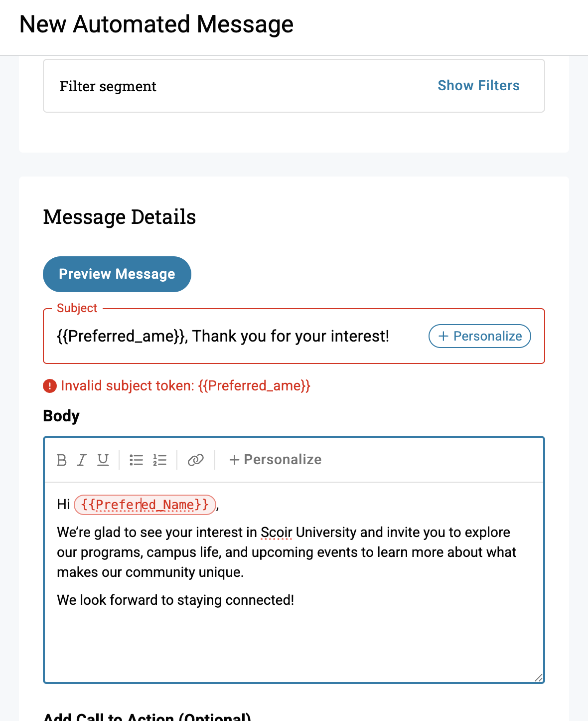Viewport: 588px width, 721px height.
Task: Open Personalize menu in the body toolbar
Action: (275, 460)
